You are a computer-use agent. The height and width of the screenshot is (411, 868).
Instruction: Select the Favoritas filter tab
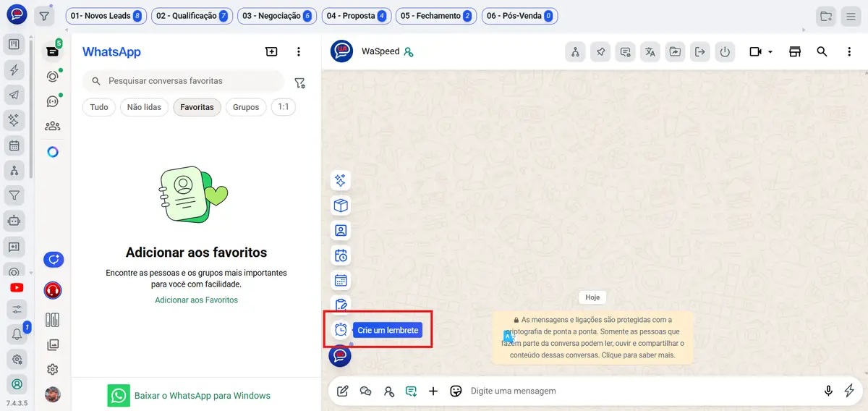[x=197, y=107]
